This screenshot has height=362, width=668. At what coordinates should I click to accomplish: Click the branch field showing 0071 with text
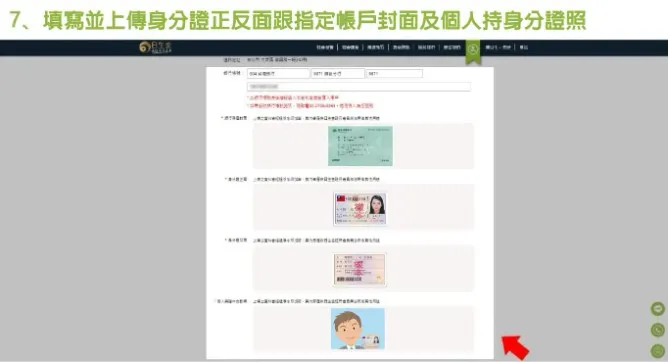coord(338,74)
